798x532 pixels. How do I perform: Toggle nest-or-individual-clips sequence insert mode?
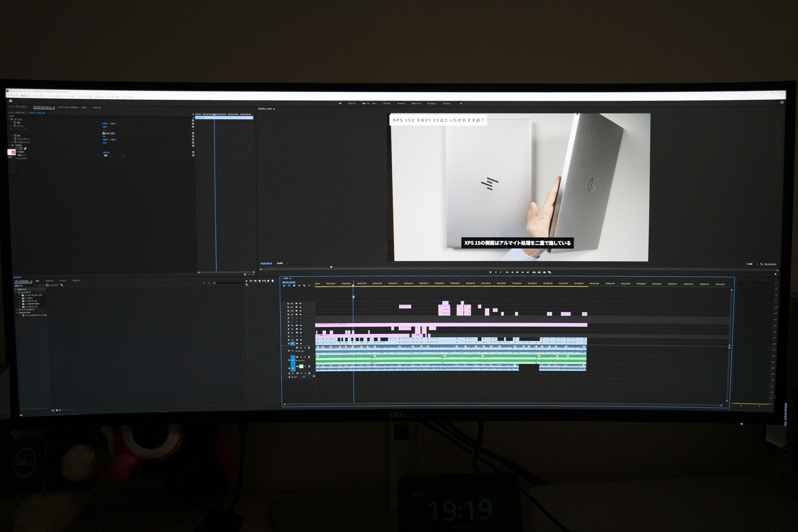[284, 286]
